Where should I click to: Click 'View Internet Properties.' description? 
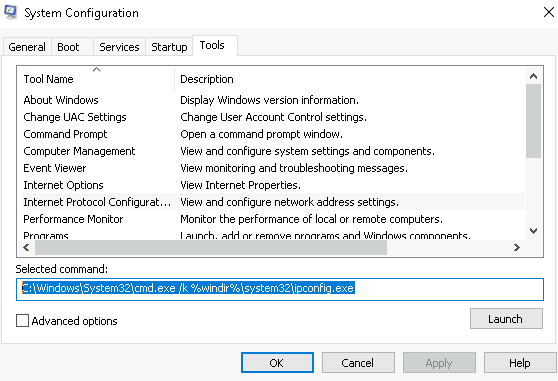point(241,185)
